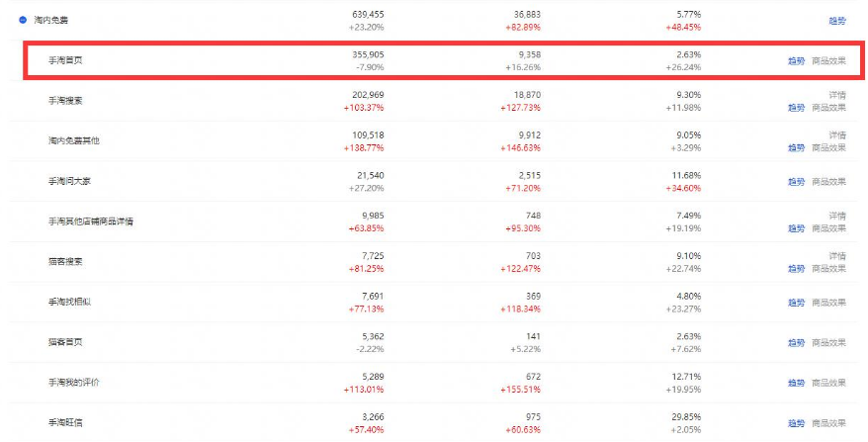
Task: Open 商品效果 for 猫客首页
Action: (828, 343)
